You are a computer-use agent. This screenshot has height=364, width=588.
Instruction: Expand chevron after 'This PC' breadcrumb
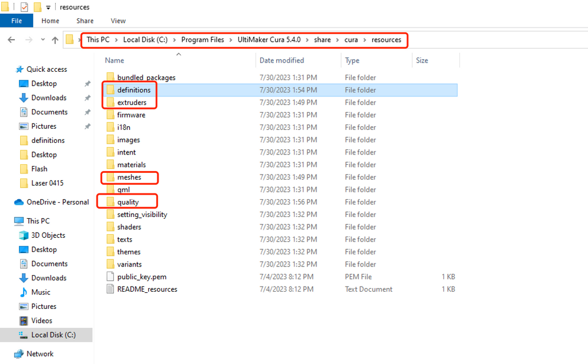pos(116,40)
